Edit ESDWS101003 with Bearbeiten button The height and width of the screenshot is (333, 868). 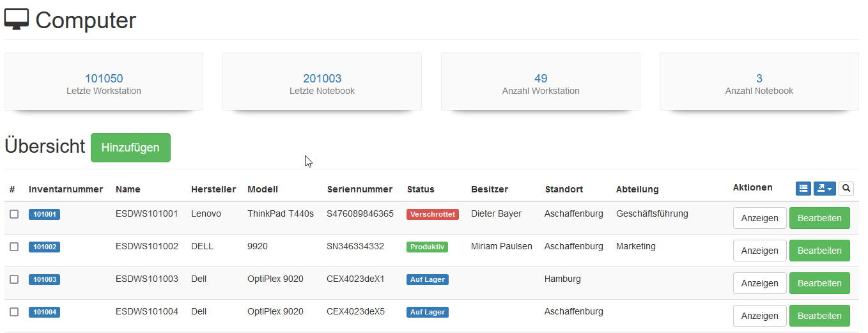click(819, 283)
